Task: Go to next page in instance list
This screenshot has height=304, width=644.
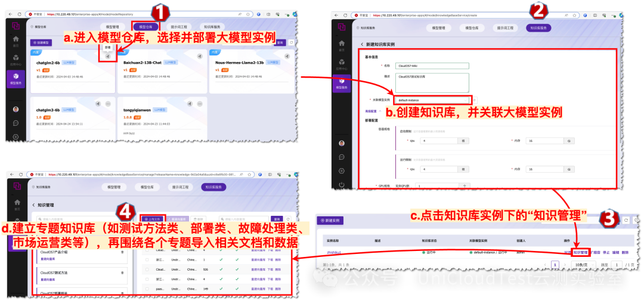Action: 564,265
